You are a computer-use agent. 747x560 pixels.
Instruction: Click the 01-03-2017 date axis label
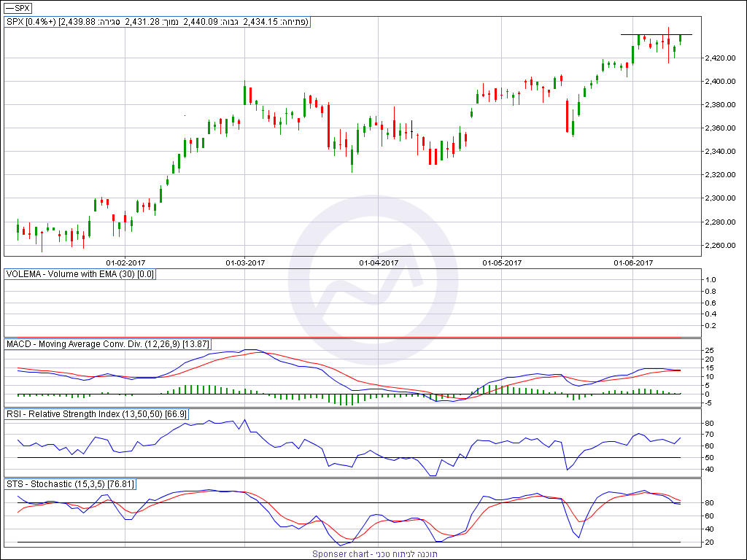click(245, 262)
